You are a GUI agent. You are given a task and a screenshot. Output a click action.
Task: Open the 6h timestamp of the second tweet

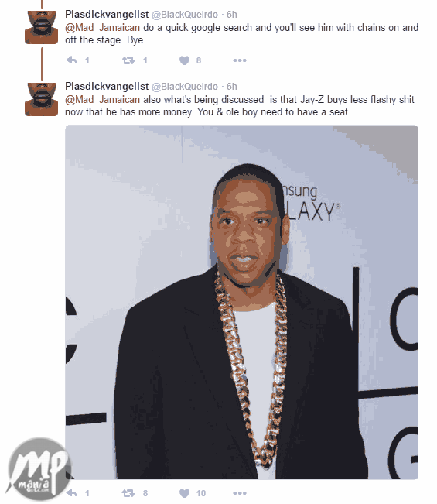(x=232, y=87)
